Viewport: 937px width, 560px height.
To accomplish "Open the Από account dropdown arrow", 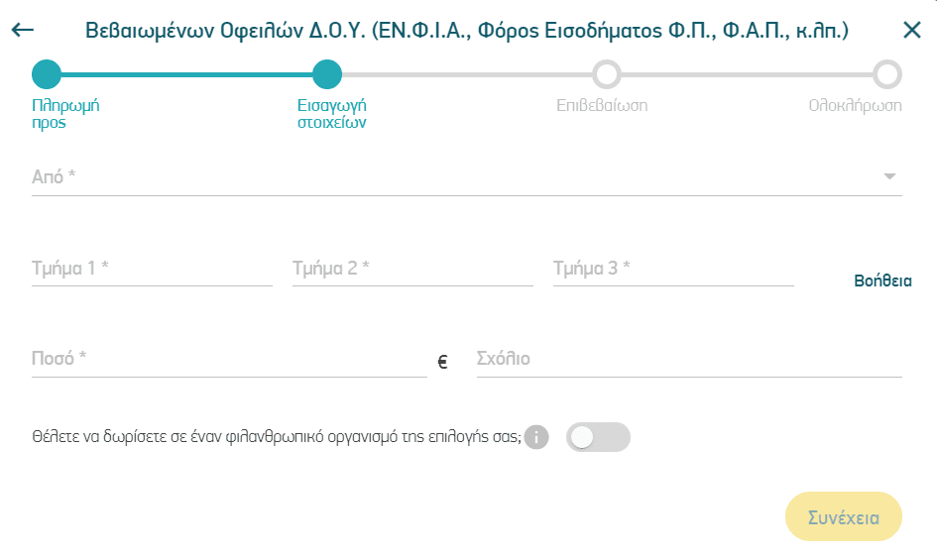I will (x=889, y=176).
